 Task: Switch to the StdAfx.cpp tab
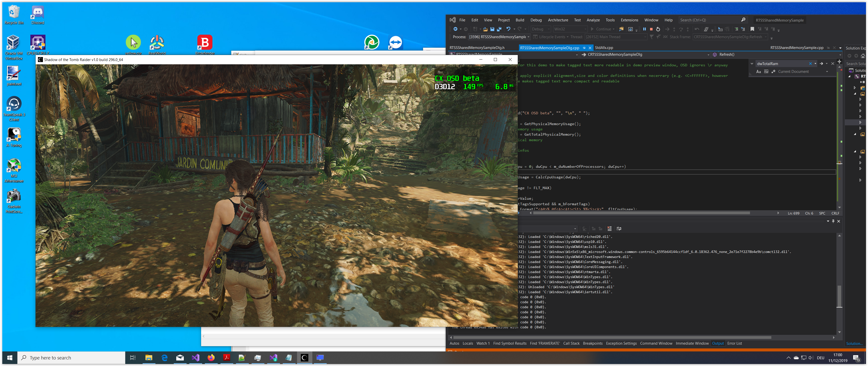(604, 48)
